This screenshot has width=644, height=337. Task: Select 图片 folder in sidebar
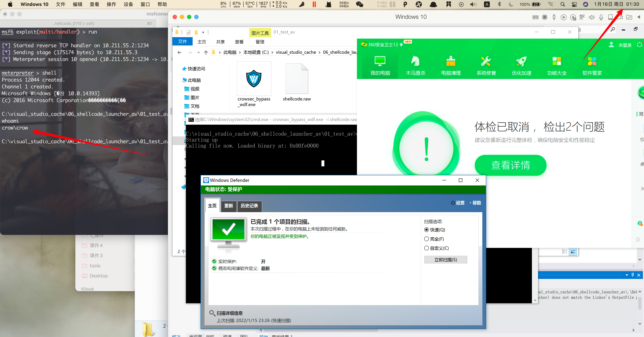[192, 97]
